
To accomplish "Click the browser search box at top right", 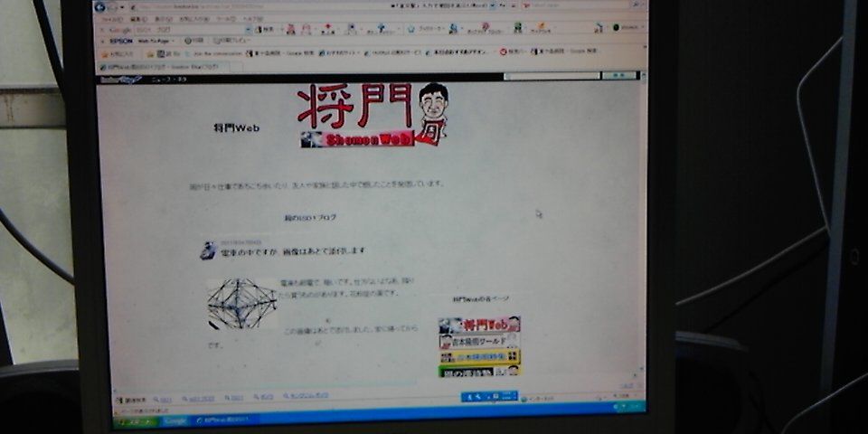I will [576, 5].
